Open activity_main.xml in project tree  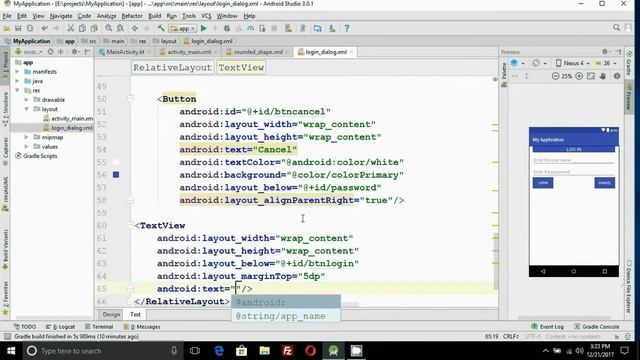click(x=68, y=119)
